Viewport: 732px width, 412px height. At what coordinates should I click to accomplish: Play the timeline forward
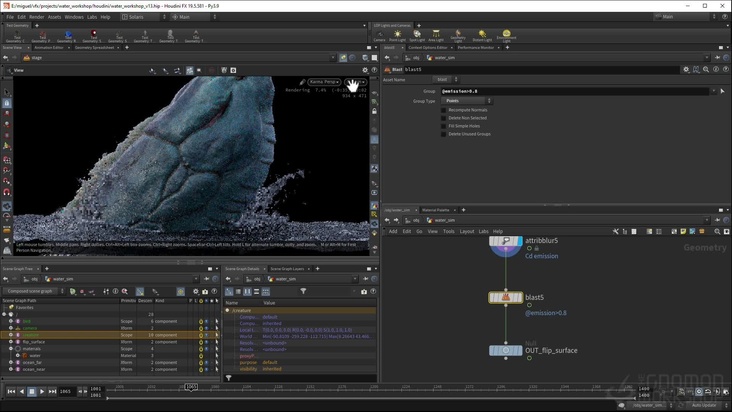(42, 391)
